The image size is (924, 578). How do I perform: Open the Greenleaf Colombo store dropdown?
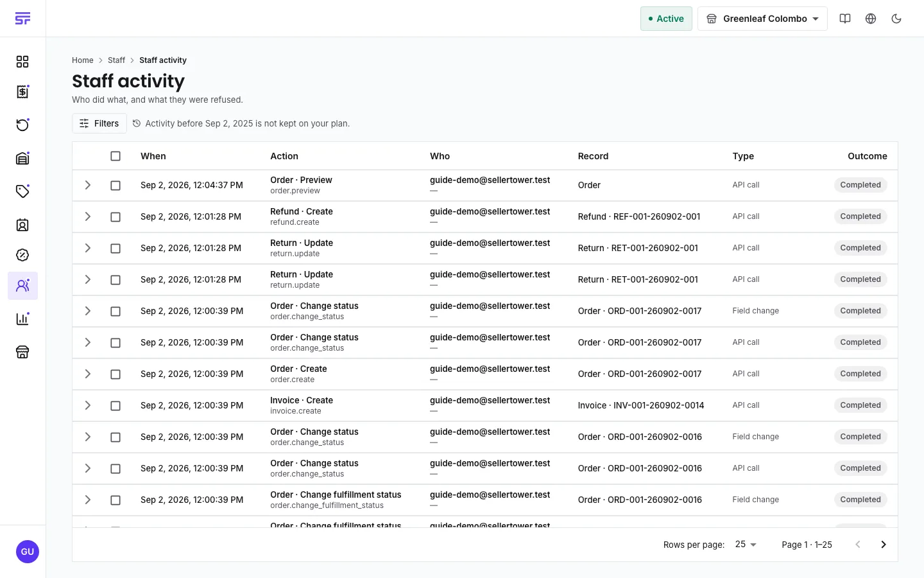coord(762,19)
